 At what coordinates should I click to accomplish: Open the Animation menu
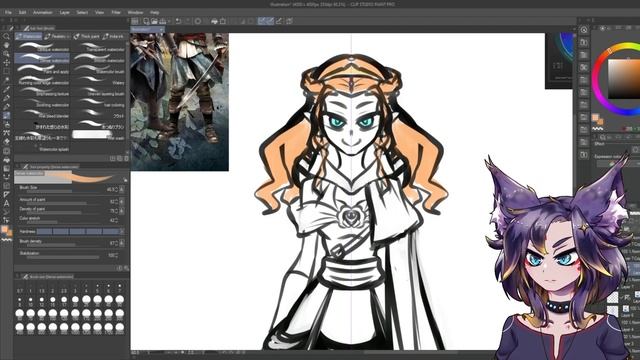point(42,13)
